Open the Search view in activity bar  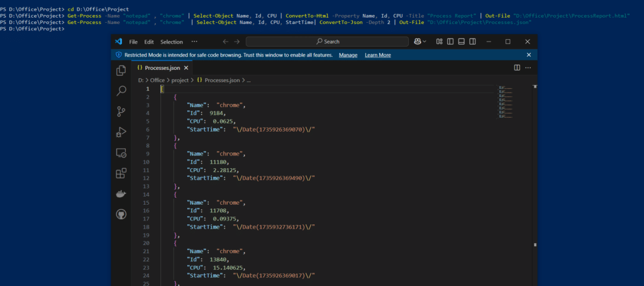click(121, 91)
